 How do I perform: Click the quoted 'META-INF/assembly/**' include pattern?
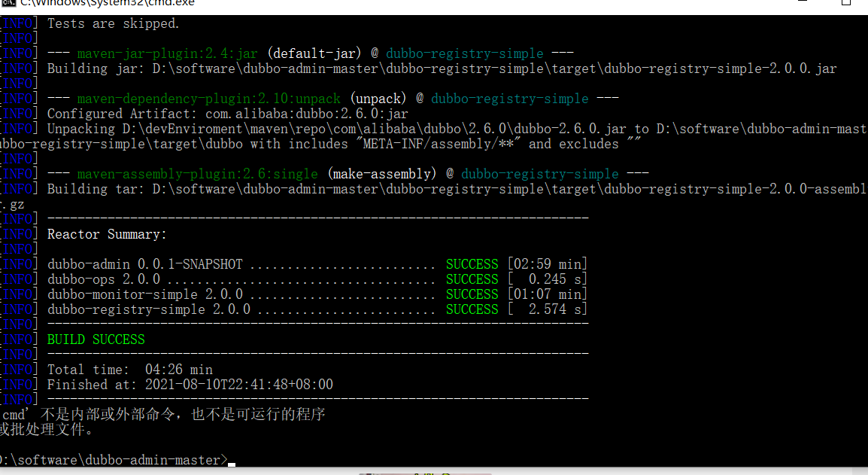tap(439, 144)
